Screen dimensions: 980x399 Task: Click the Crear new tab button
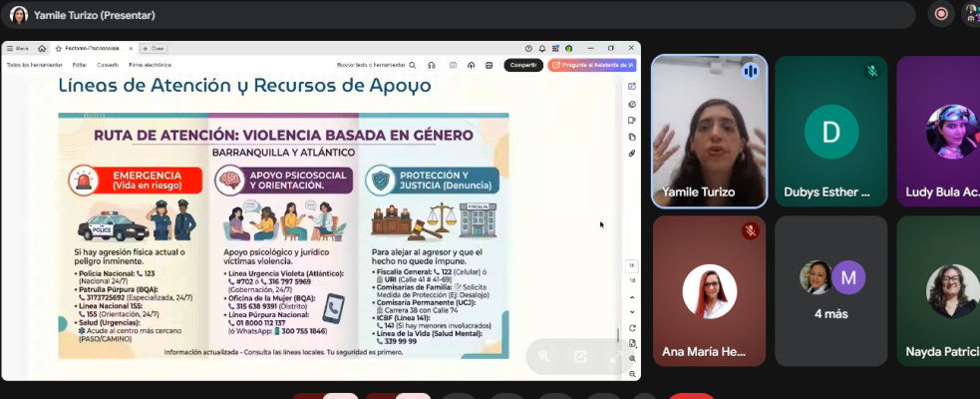[x=154, y=48]
